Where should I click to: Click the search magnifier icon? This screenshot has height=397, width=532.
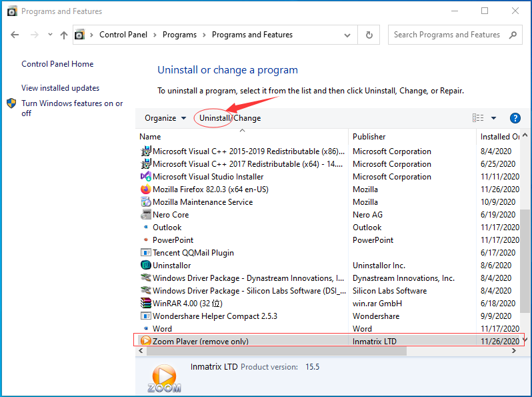tap(513, 35)
